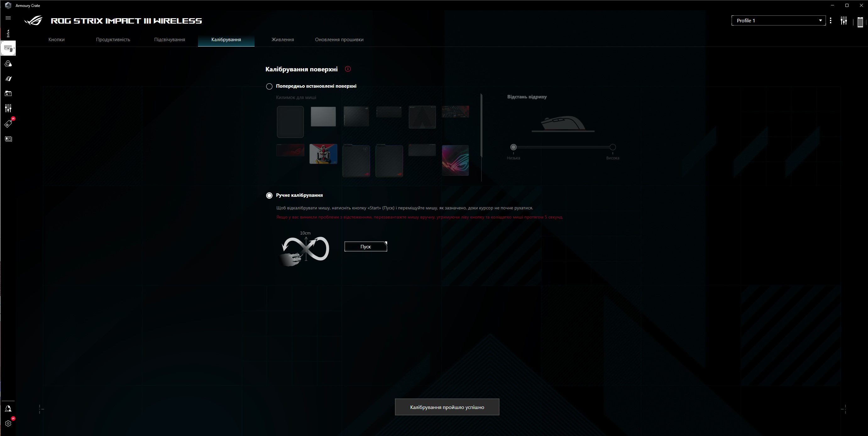Open the settings gear in sidebar
This screenshot has height=436, width=868.
point(8,423)
